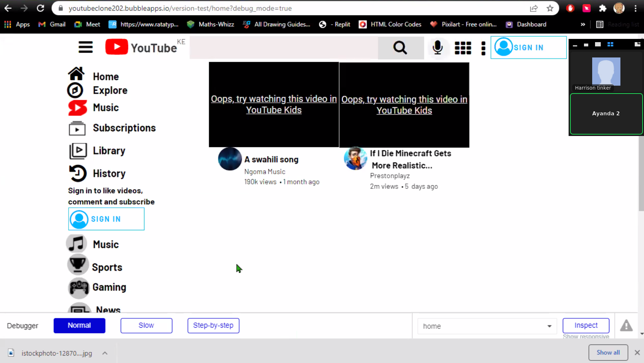This screenshot has height=363, width=644.
Task: Bookmark page with star icon
Action: 550,8
